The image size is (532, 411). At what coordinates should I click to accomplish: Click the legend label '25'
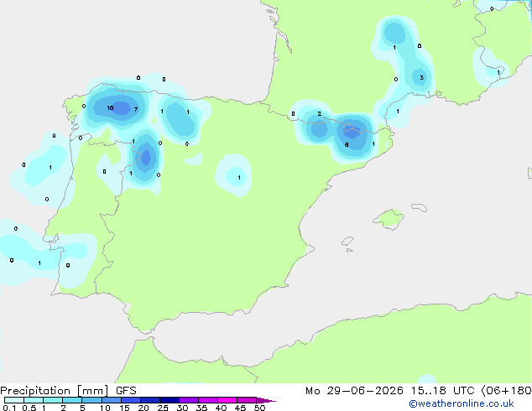(163, 408)
